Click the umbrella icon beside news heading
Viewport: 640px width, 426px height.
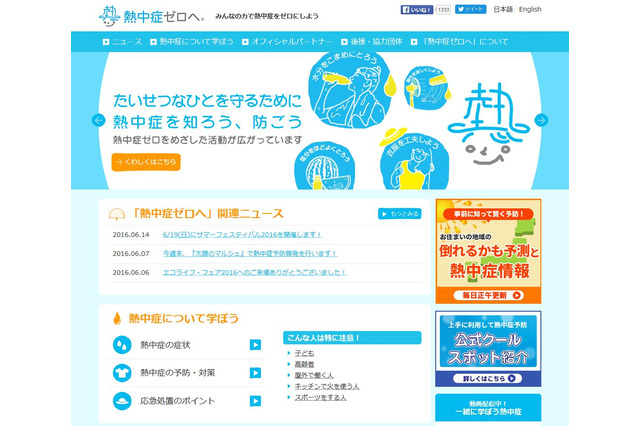(x=117, y=214)
